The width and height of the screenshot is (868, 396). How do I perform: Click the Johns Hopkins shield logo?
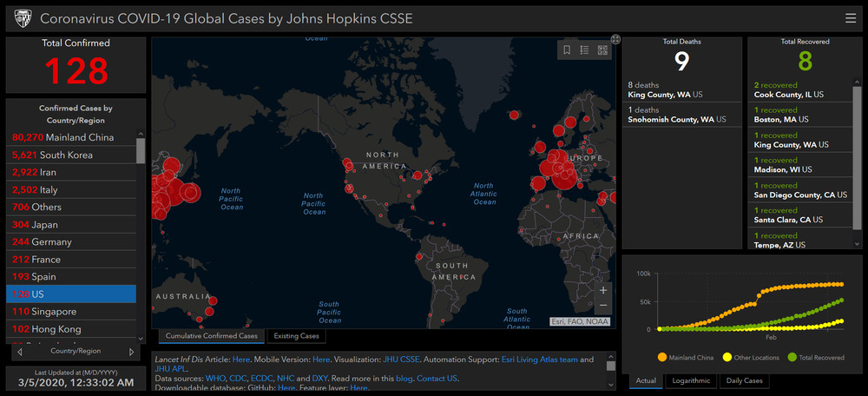coord(22,17)
